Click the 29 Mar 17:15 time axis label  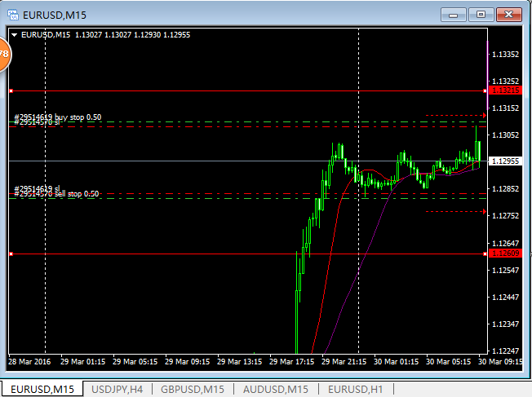point(291,361)
